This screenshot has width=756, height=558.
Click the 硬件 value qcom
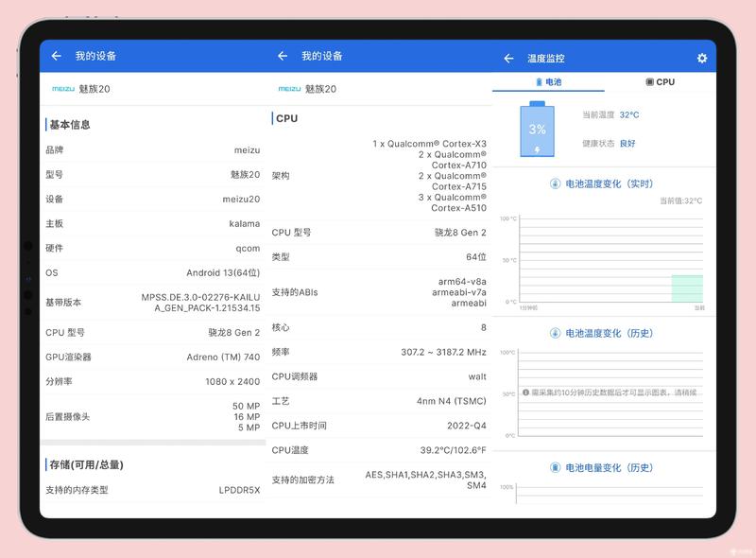[x=248, y=248]
